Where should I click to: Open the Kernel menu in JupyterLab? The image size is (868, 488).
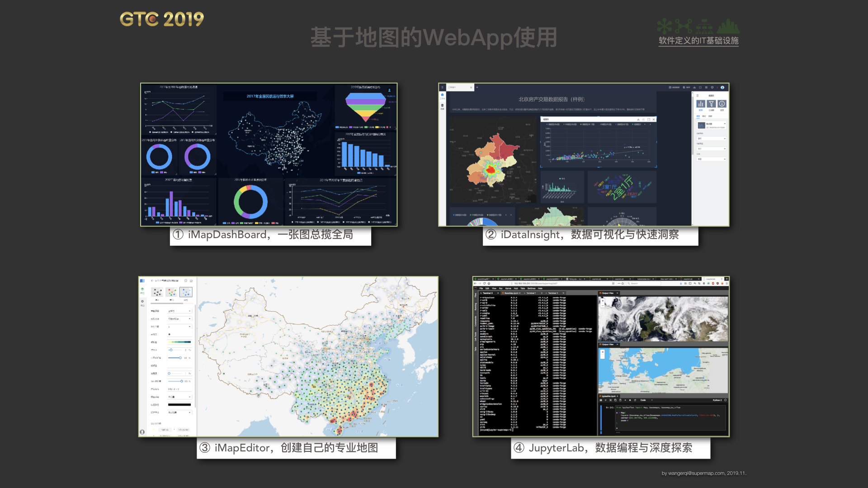tap(508, 288)
